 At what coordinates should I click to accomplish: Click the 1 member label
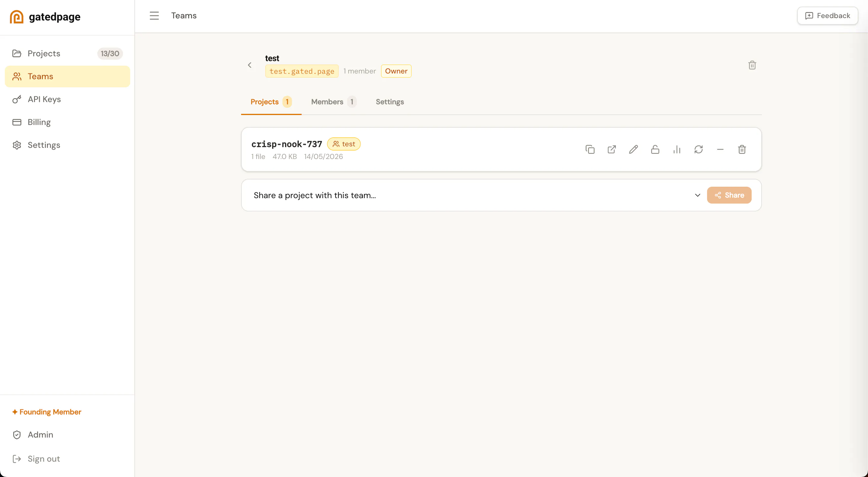(360, 71)
